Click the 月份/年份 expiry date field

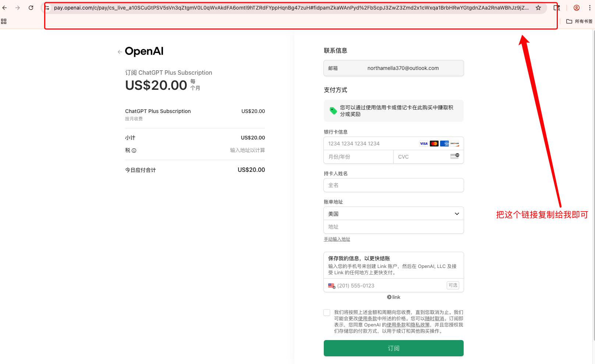[x=358, y=157]
